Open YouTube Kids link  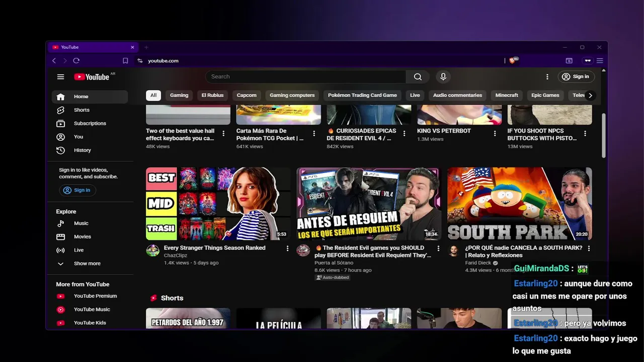[x=90, y=323]
